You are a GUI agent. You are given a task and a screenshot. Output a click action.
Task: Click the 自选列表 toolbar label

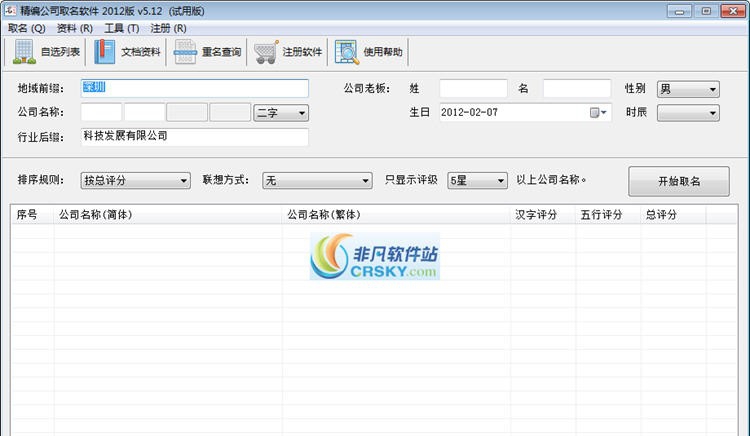point(60,52)
